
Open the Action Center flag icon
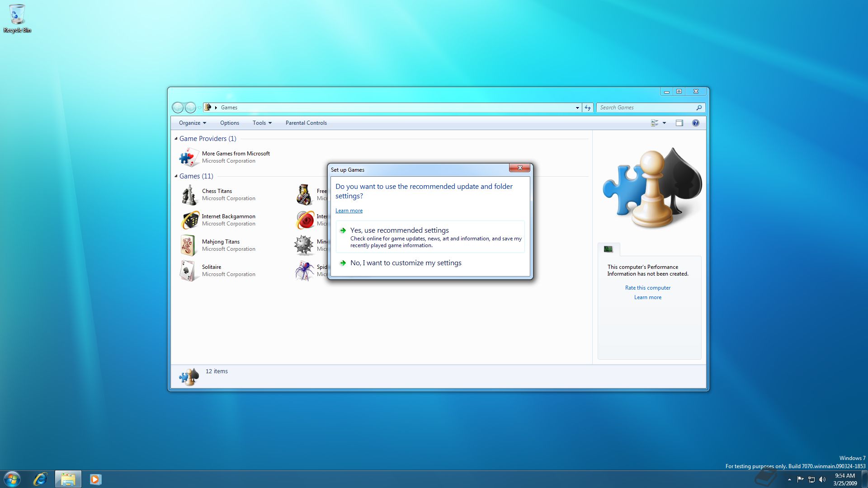[x=800, y=479]
